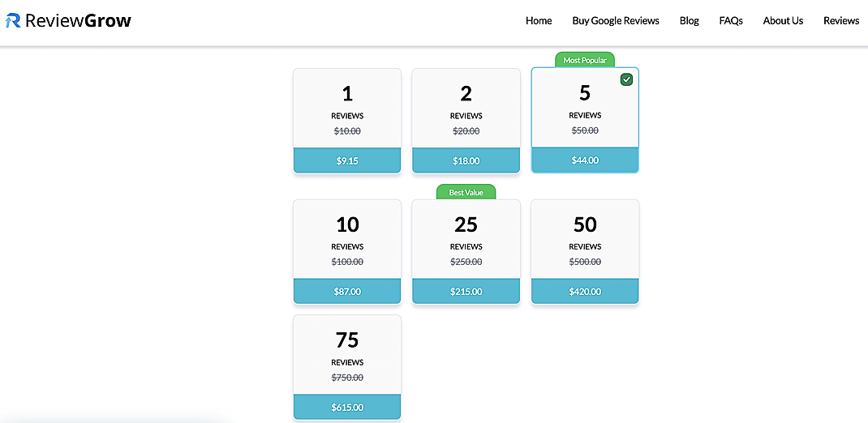The height and width of the screenshot is (423, 868).
Task: Go to Buy Google Reviews
Action: pyautogui.click(x=616, y=21)
